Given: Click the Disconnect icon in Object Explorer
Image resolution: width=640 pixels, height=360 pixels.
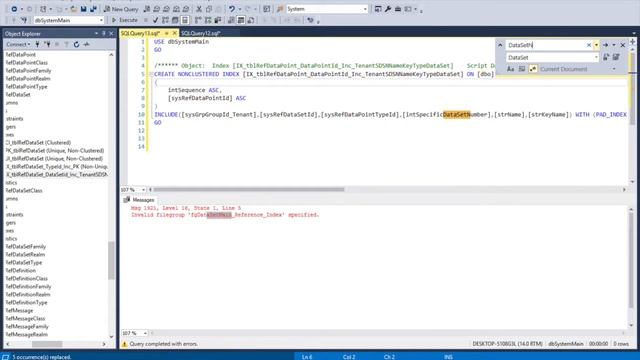Looking at the screenshot, I should pyautogui.click(x=47, y=44).
